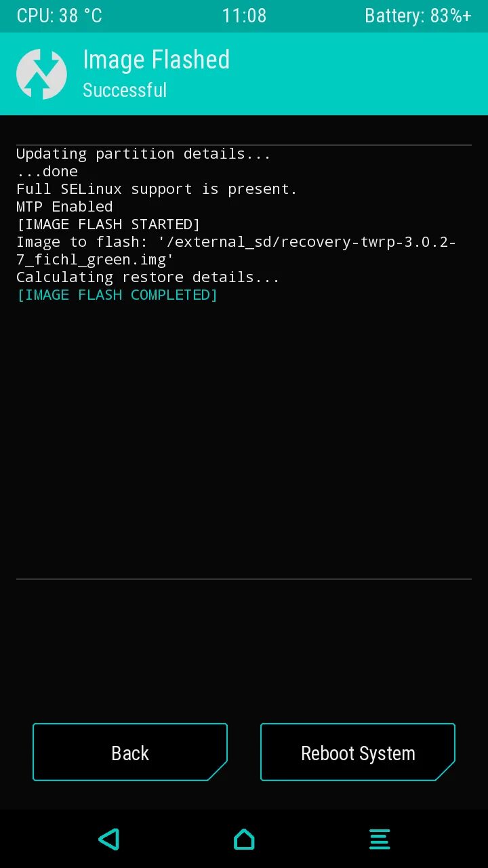This screenshot has width=488, height=868.
Task: Tap the TWRP logo icon
Action: point(41,74)
